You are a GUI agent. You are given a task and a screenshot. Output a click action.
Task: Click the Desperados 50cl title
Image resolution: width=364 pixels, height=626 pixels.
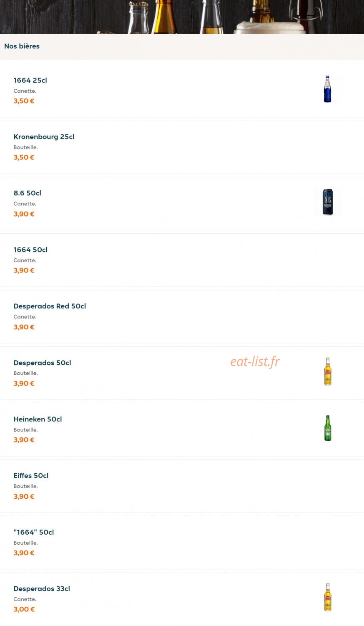click(x=42, y=363)
